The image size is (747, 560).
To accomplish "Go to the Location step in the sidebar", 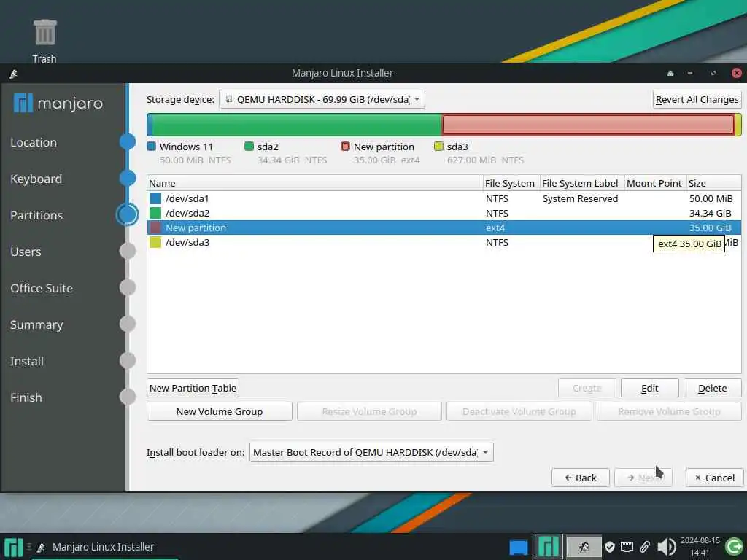I will (34, 142).
